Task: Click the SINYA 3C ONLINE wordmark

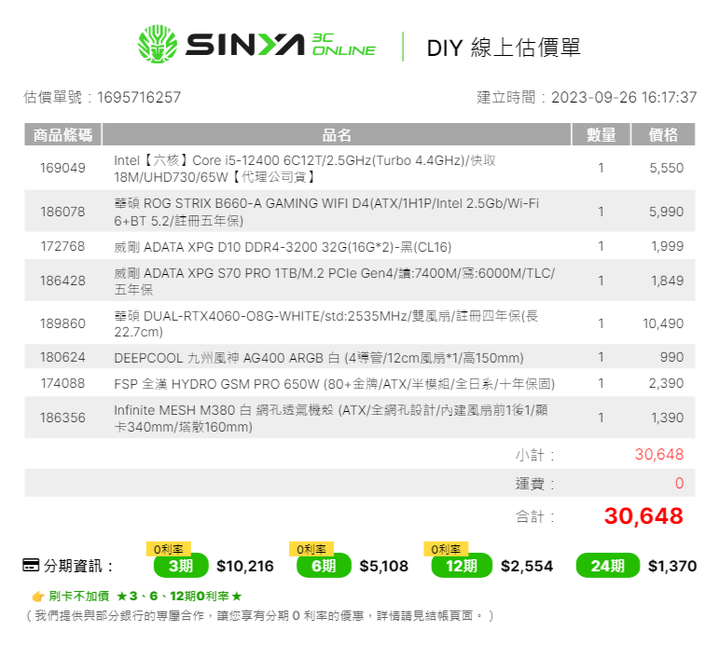Action: pos(281,45)
